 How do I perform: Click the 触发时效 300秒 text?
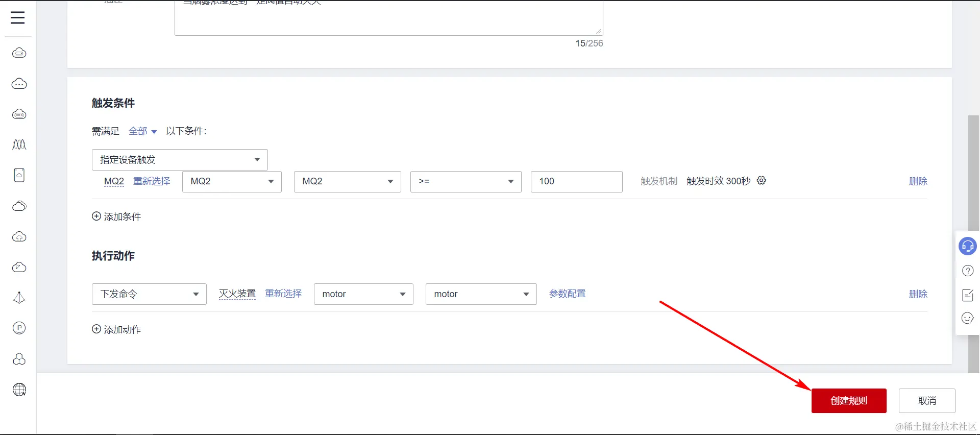click(718, 181)
